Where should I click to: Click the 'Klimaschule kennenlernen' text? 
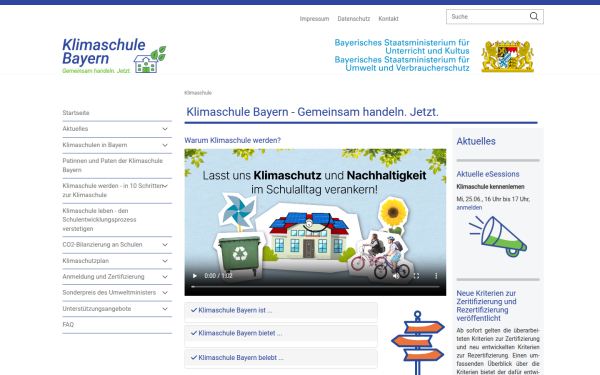tap(490, 187)
